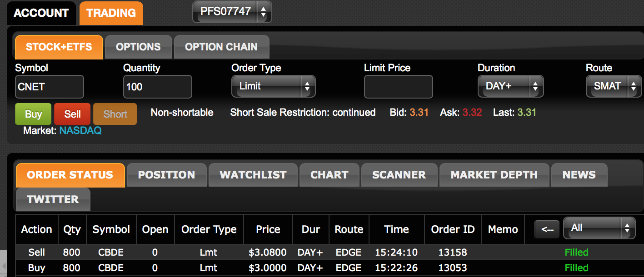Screen dimensions: 644x277
Task: Open the POSITION tab
Action: click(166, 175)
